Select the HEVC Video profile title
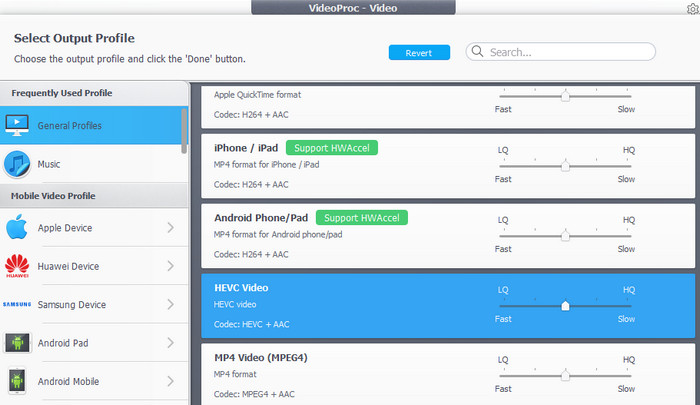The width and height of the screenshot is (700, 405). pyautogui.click(x=241, y=288)
